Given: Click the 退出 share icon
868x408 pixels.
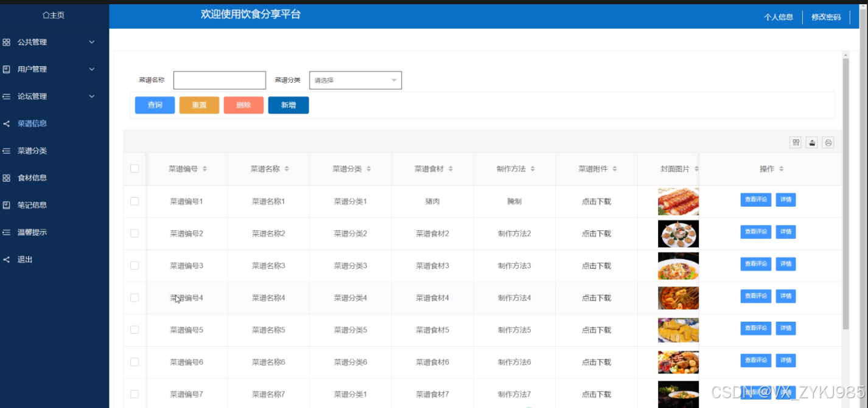Looking at the screenshot, I should [x=6, y=260].
